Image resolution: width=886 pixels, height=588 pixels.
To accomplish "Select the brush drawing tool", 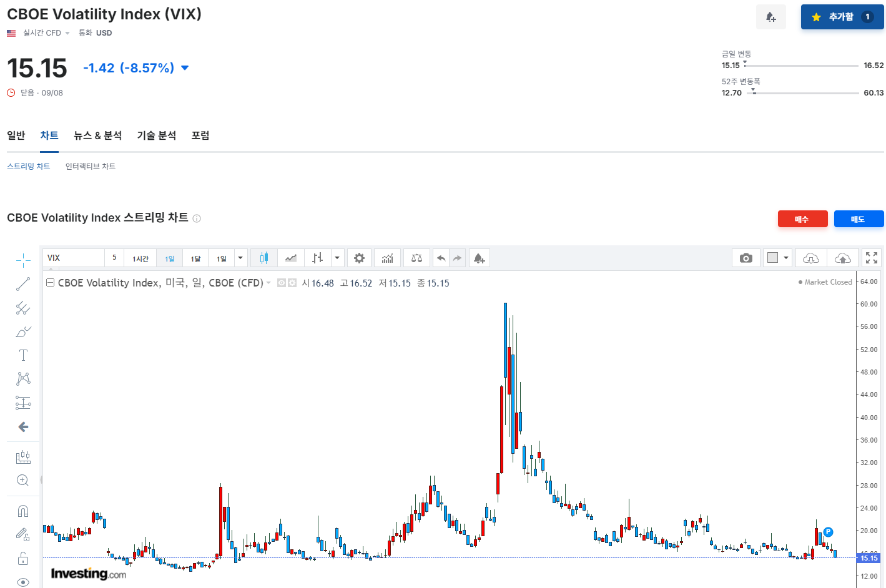I will tap(23, 331).
